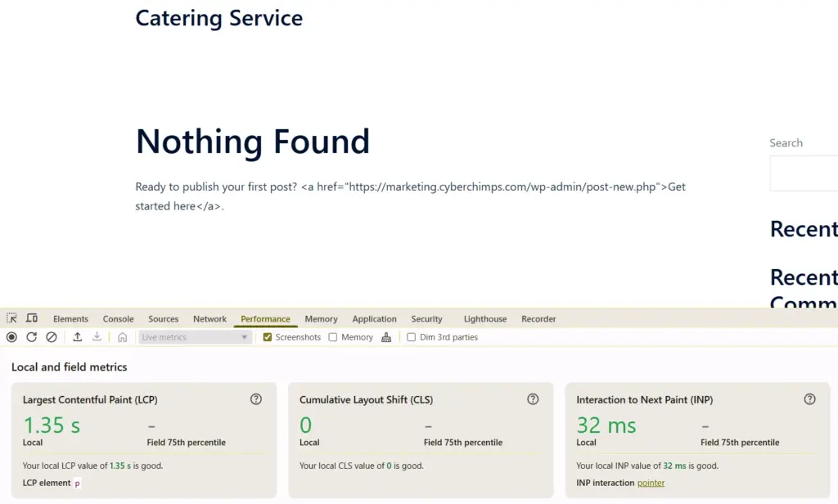Viewport: 838px width, 504px height.
Task: Click the Nothing Found heading
Action: coord(252,141)
